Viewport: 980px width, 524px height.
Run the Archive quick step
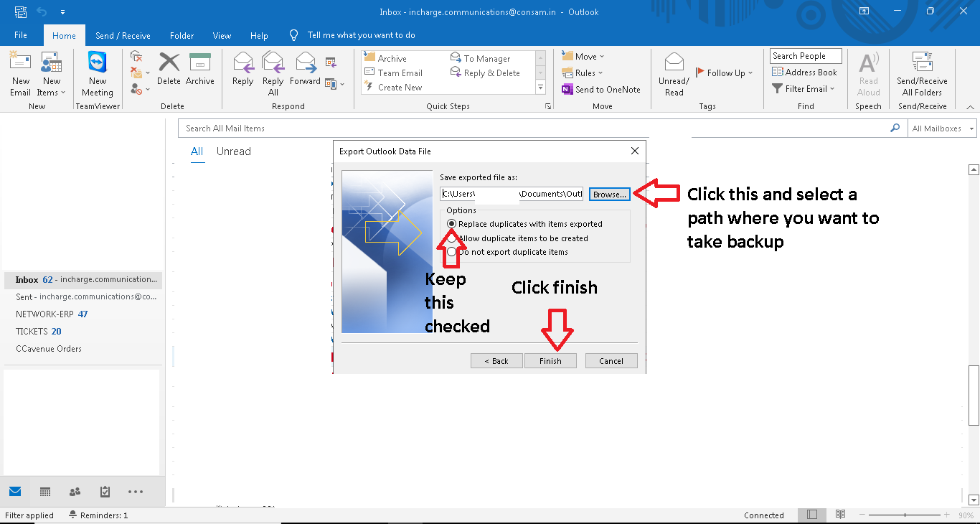385,58
